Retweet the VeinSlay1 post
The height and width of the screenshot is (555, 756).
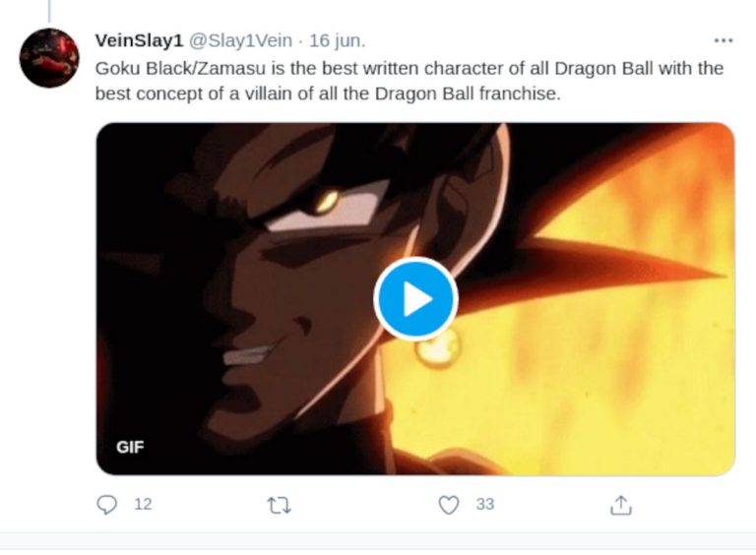tap(279, 505)
